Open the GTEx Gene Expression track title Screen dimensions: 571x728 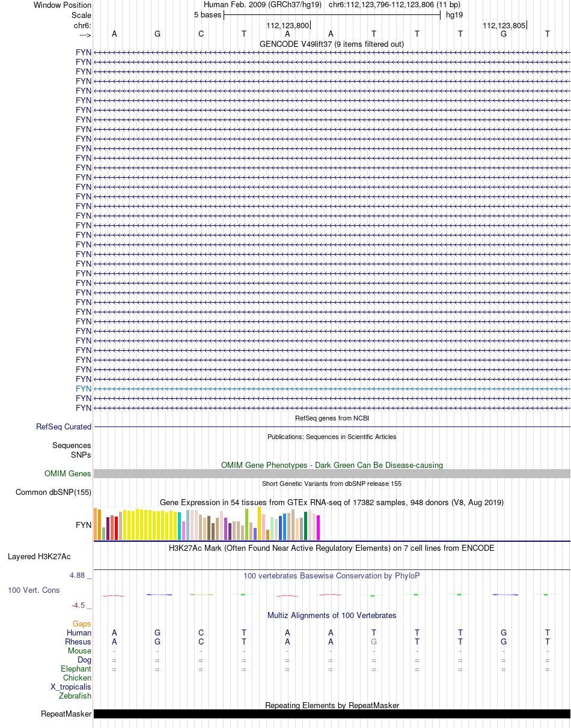pos(332,502)
